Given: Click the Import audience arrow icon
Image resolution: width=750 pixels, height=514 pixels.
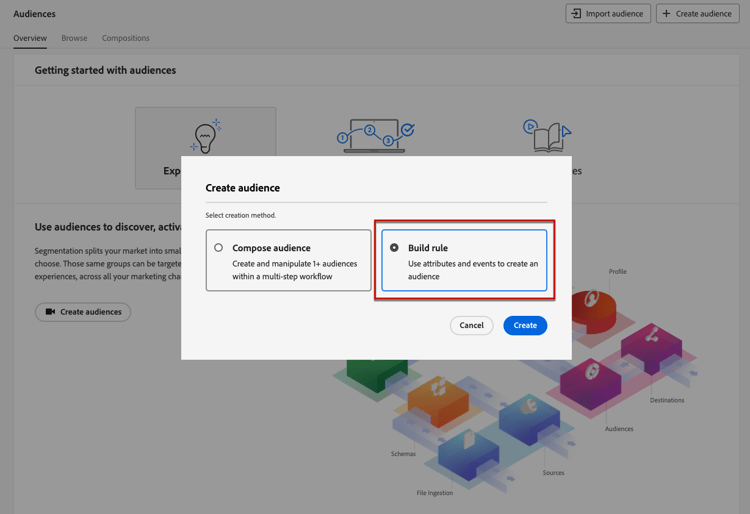Looking at the screenshot, I should coord(576,14).
